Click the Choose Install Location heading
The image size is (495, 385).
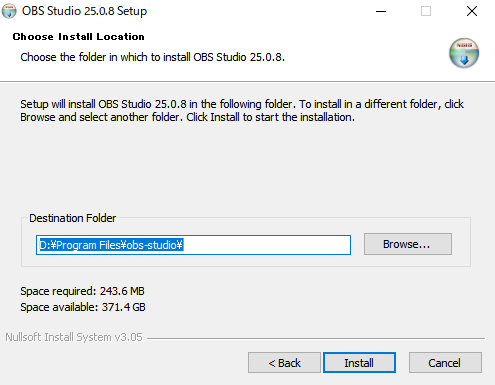[x=79, y=37]
